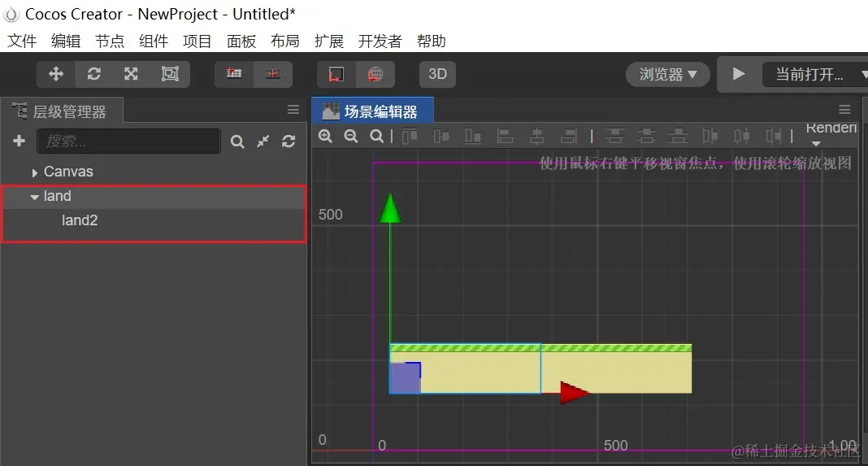Open the 组件 menu
The height and width of the screenshot is (466, 868).
coord(154,41)
